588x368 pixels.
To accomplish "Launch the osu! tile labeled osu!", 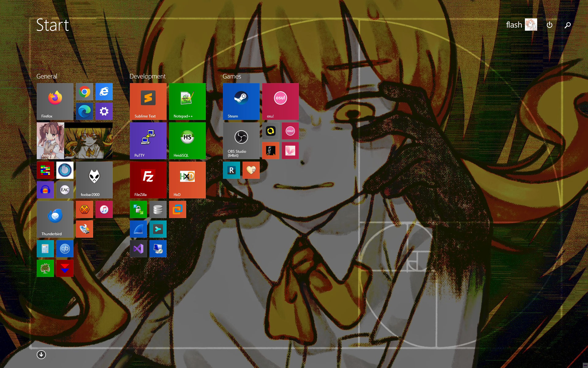I will tap(281, 102).
